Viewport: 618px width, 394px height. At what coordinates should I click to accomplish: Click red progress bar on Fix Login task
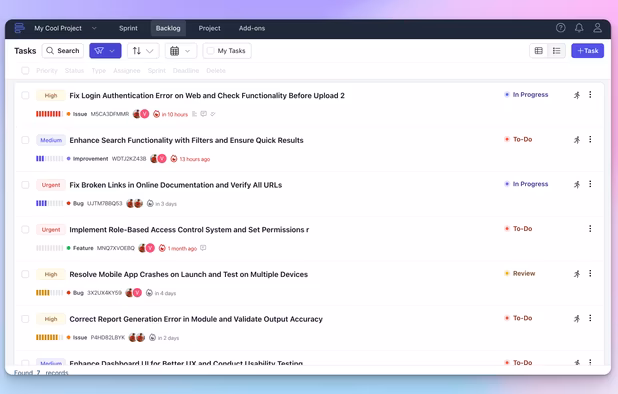[x=49, y=114]
